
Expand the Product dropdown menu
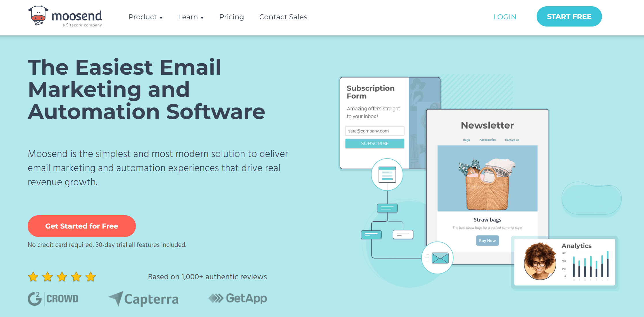coord(145,17)
